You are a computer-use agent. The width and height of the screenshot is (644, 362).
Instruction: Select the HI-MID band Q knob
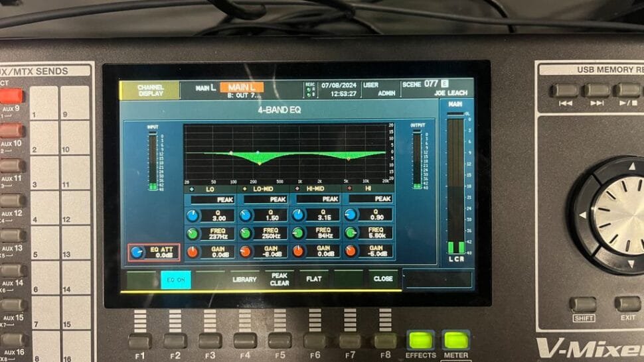point(298,215)
